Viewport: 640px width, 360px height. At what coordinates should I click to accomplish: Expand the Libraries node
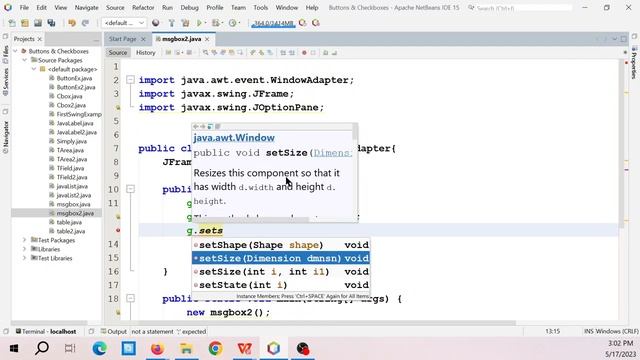pyautogui.click(x=24, y=249)
